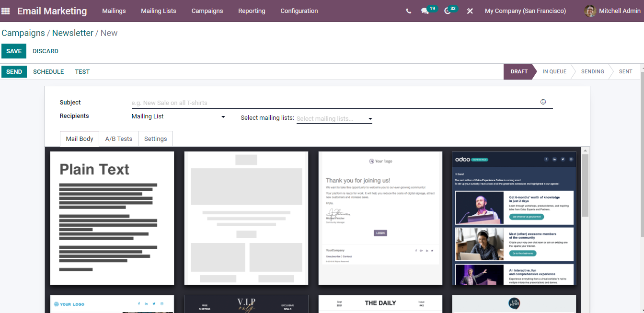The image size is (644, 313).
Task: Click the debug tools wrench icon
Action: [470, 11]
